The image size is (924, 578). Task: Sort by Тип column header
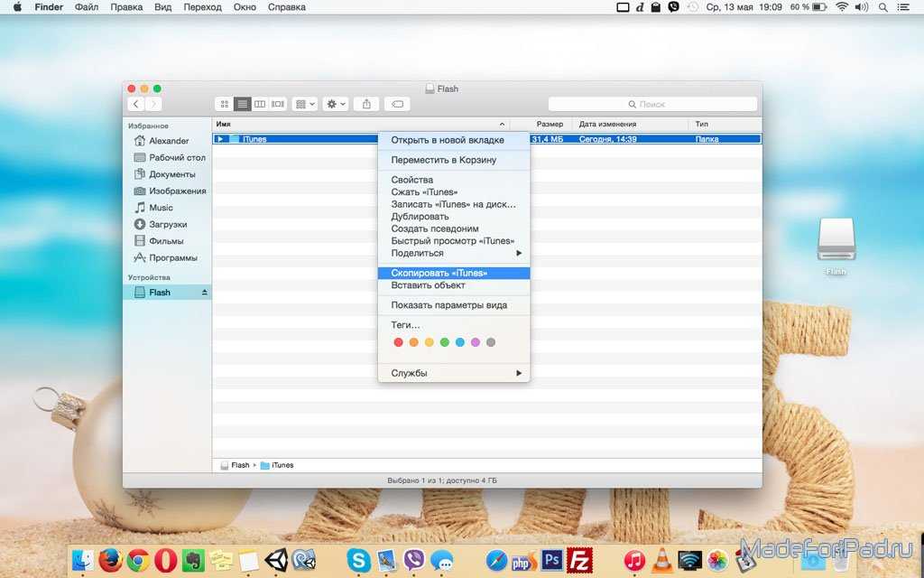(725, 125)
